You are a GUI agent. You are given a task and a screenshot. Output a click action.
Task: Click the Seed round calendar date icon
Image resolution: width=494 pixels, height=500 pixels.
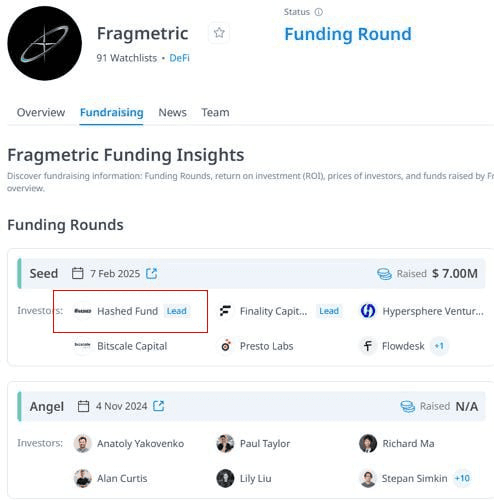tap(78, 273)
